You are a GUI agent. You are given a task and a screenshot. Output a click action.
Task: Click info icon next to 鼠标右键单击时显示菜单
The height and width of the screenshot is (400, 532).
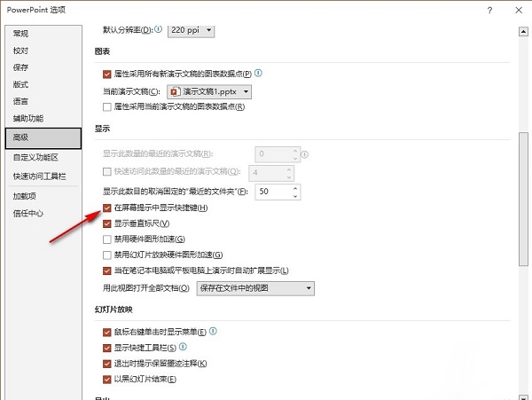(x=214, y=332)
